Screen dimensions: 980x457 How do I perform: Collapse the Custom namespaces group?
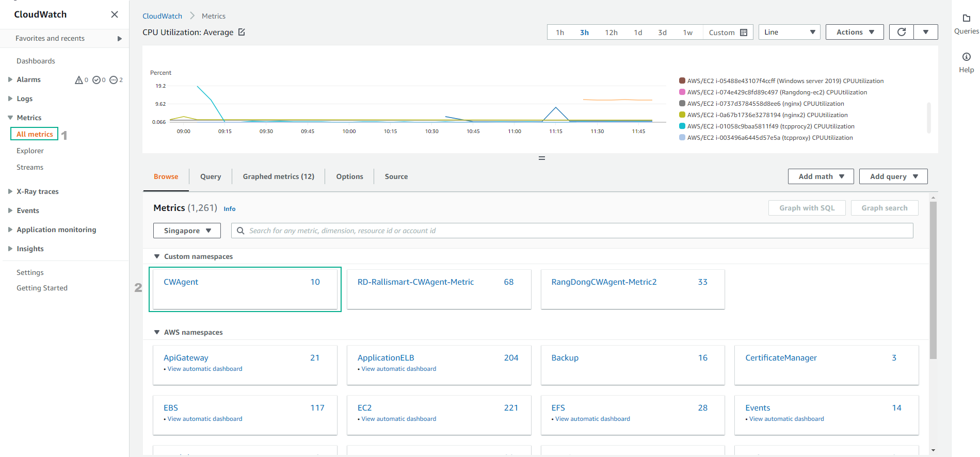[157, 256]
